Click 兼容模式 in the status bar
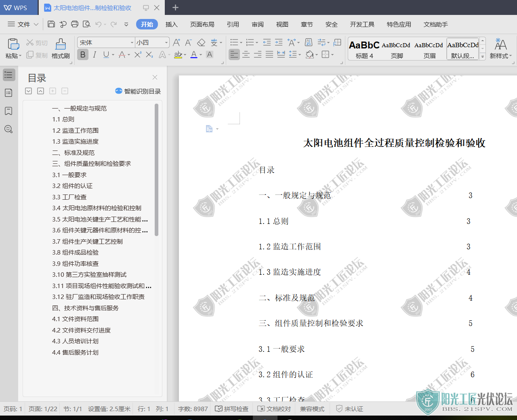The width and height of the screenshot is (517, 420). 312,409
